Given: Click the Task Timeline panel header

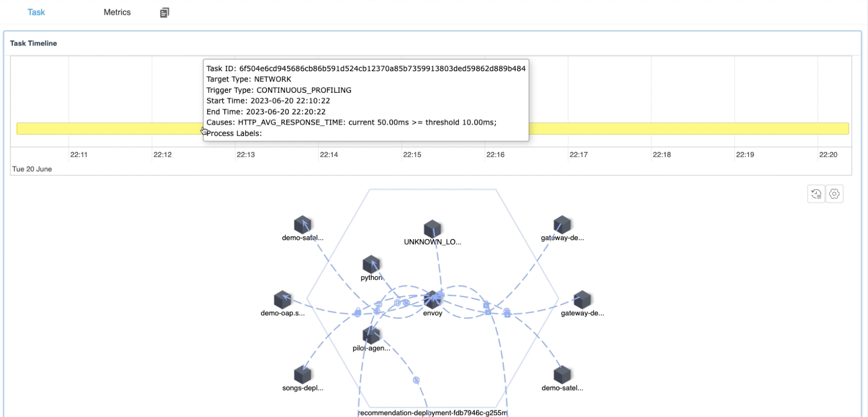Looking at the screenshot, I should [33, 43].
